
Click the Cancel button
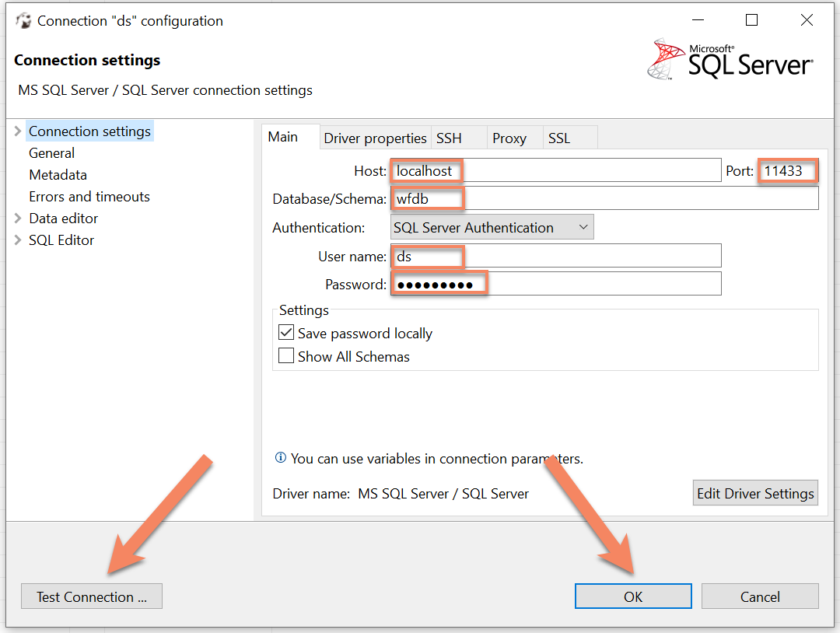(760, 596)
